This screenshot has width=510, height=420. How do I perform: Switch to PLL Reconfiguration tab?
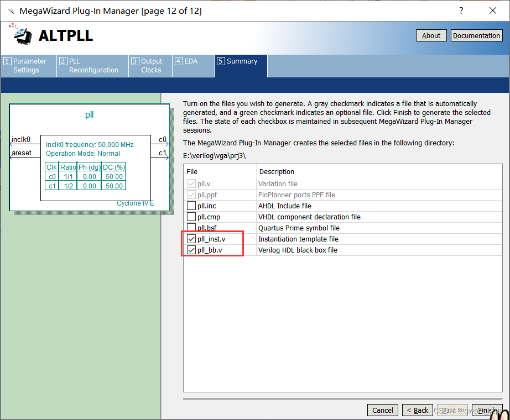click(x=93, y=66)
